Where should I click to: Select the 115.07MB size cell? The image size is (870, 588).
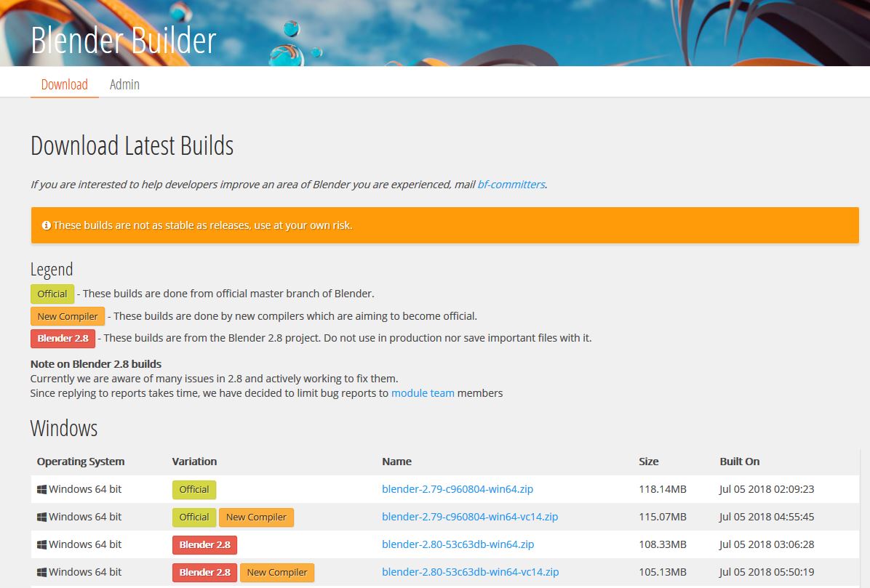pos(663,517)
